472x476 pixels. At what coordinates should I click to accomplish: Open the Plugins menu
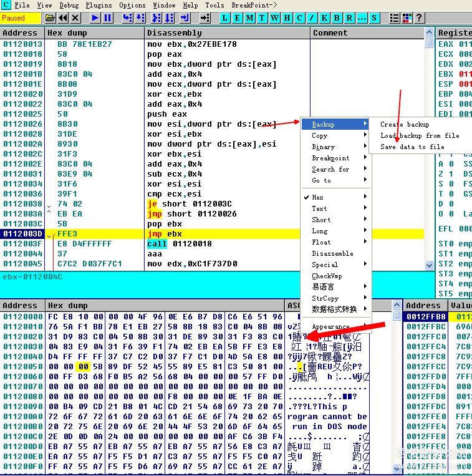point(99,5)
